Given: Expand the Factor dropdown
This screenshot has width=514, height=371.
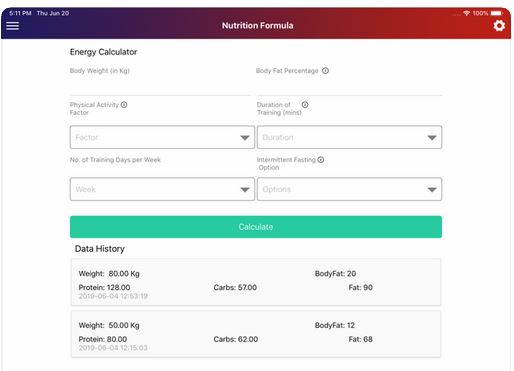Looking at the screenshot, I should coord(162,137).
